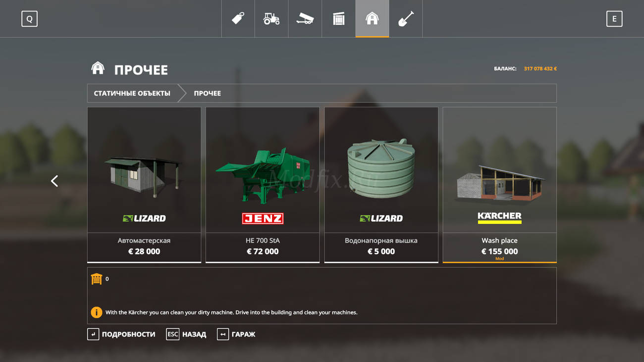Click the orange info icon
Screen dimensions: 644x362
point(96,312)
